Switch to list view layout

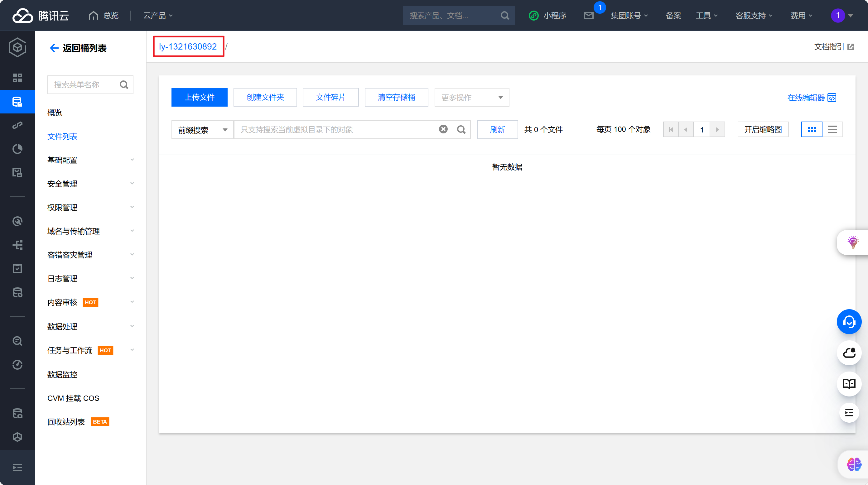[x=832, y=129]
